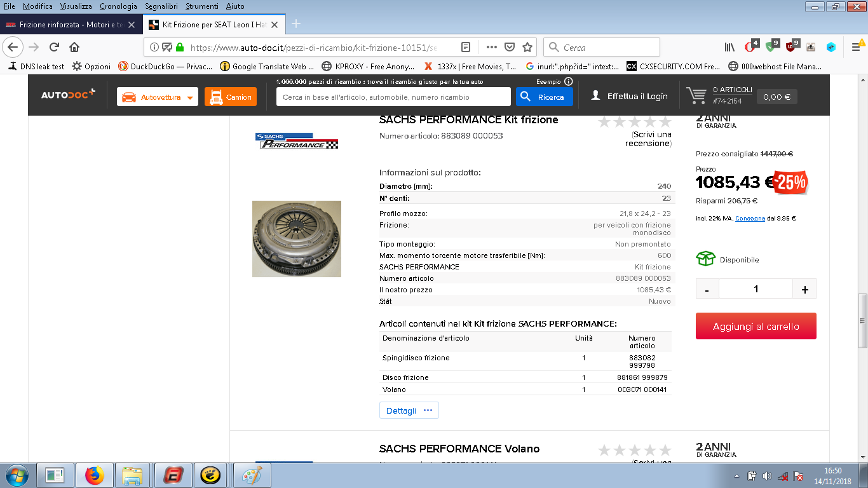Open the Firefox library icon
Image resolution: width=868 pixels, height=488 pixels.
click(729, 47)
